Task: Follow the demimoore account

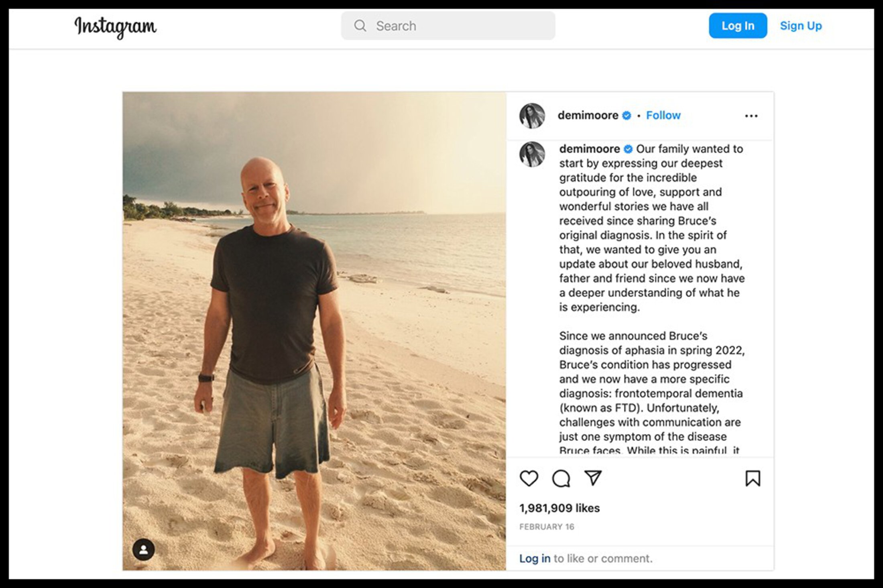Action: click(x=663, y=116)
